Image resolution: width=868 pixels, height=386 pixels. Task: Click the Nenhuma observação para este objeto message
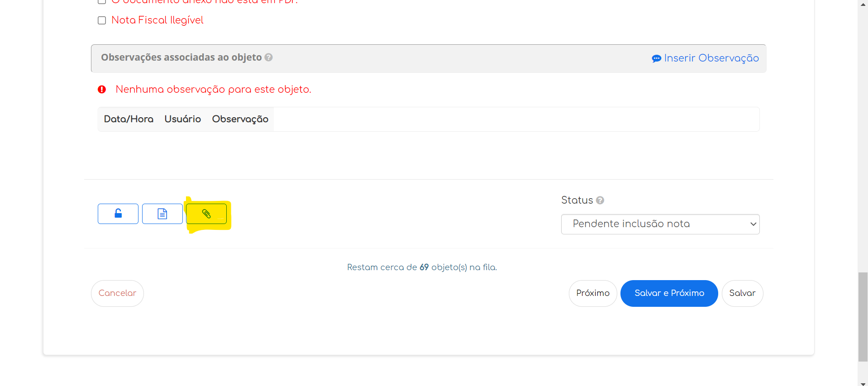[x=214, y=89]
